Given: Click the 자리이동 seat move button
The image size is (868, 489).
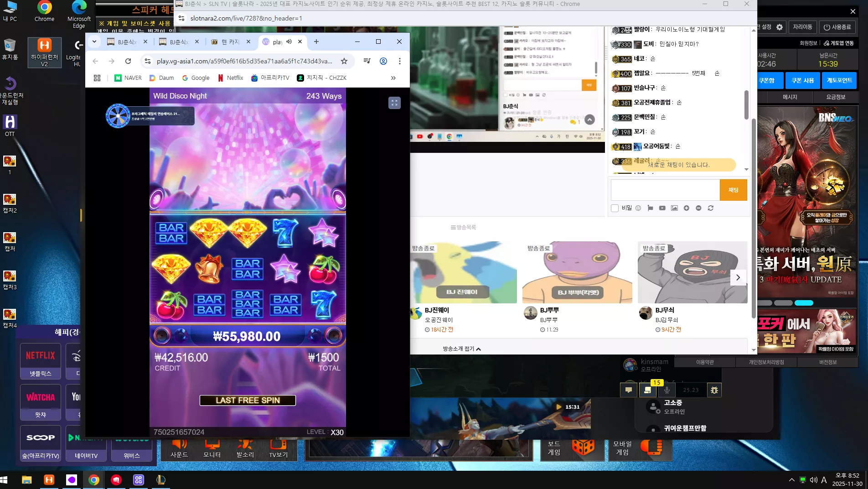Looking at the screenshot, I should 802,27.
